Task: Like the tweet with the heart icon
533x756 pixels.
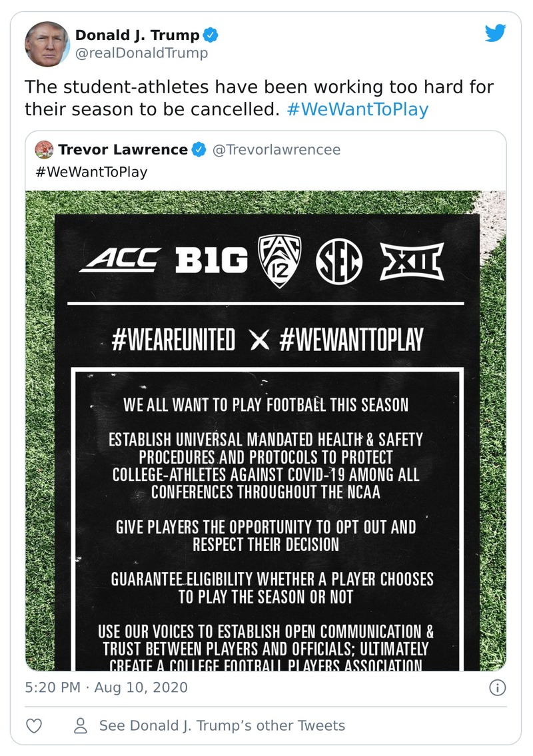Action: point(34,725)
